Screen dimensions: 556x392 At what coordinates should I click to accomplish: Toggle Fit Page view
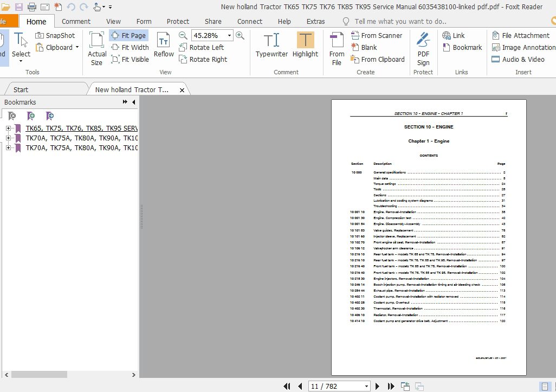tap(128, 35)
